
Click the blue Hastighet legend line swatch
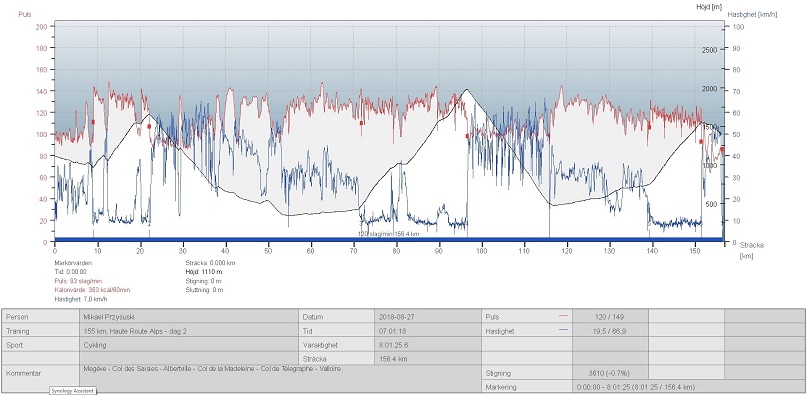point(563,331)
